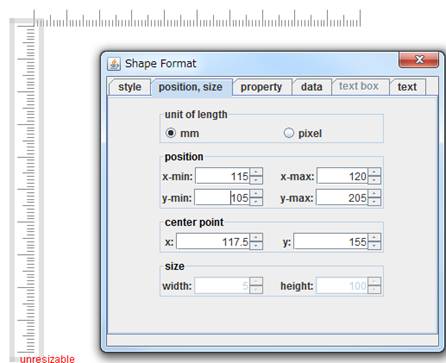Increase x-min with the up arrow
446x363 pixels.
tap(256, 172)
